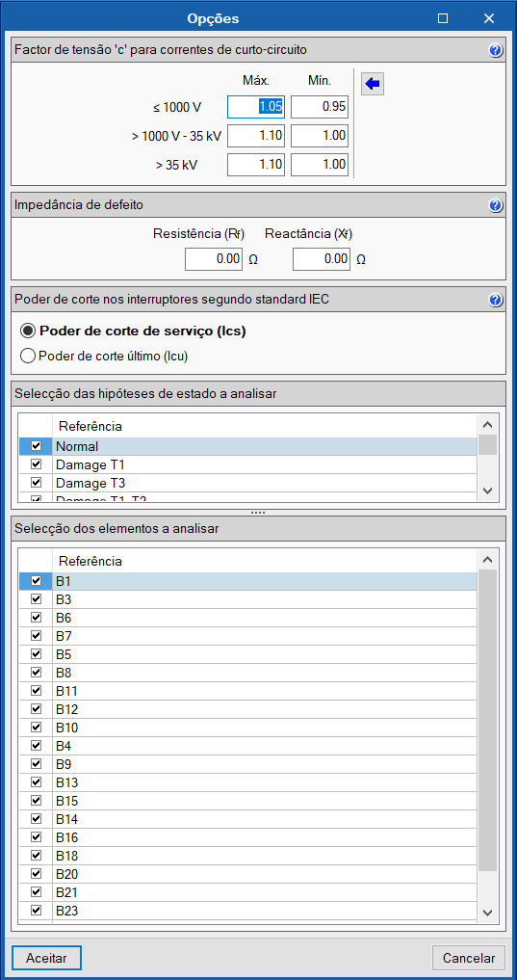This screenshot has height=980, width=517.
Task: Click the blue arrow restore defaults icon
Action: (x=373, y=84)
